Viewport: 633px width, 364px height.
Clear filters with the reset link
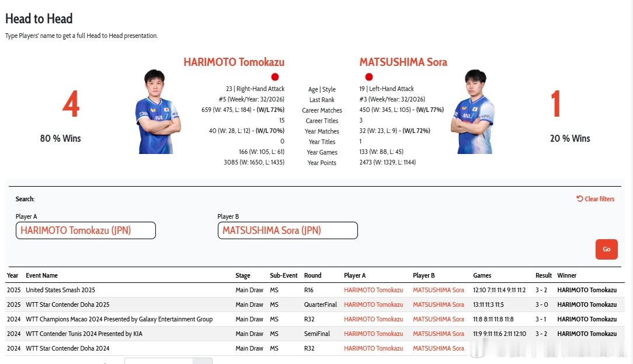pos(596,199)
